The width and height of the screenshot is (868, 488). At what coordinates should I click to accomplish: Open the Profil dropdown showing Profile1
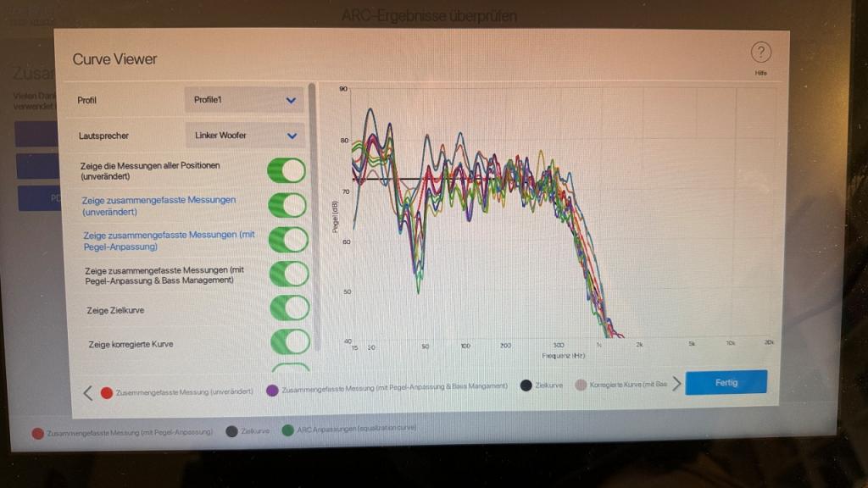click(x=244, y=100)
